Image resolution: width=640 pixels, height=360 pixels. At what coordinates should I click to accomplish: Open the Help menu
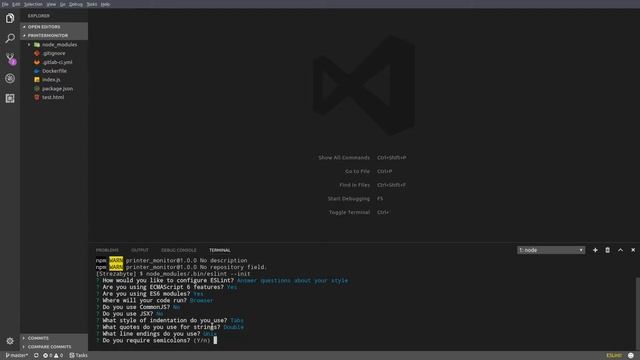coord(105,4)
